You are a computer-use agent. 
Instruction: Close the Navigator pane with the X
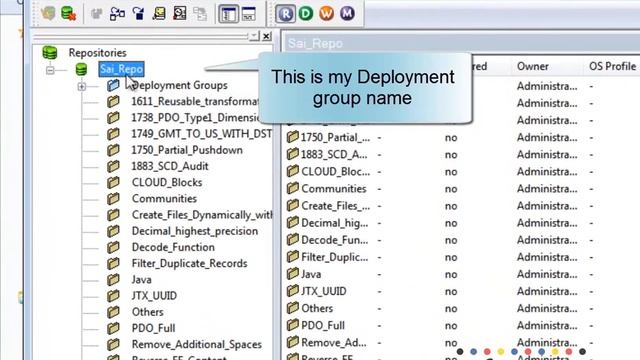point(267,36)
